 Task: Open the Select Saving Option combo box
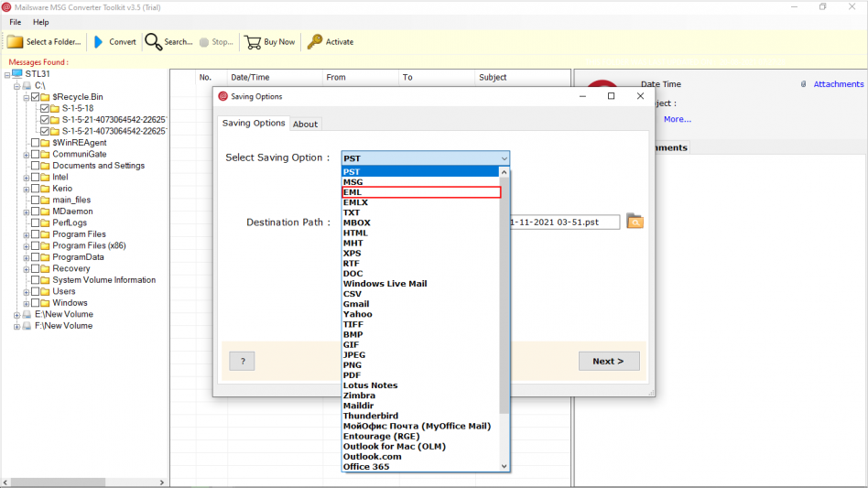(425, 158)
